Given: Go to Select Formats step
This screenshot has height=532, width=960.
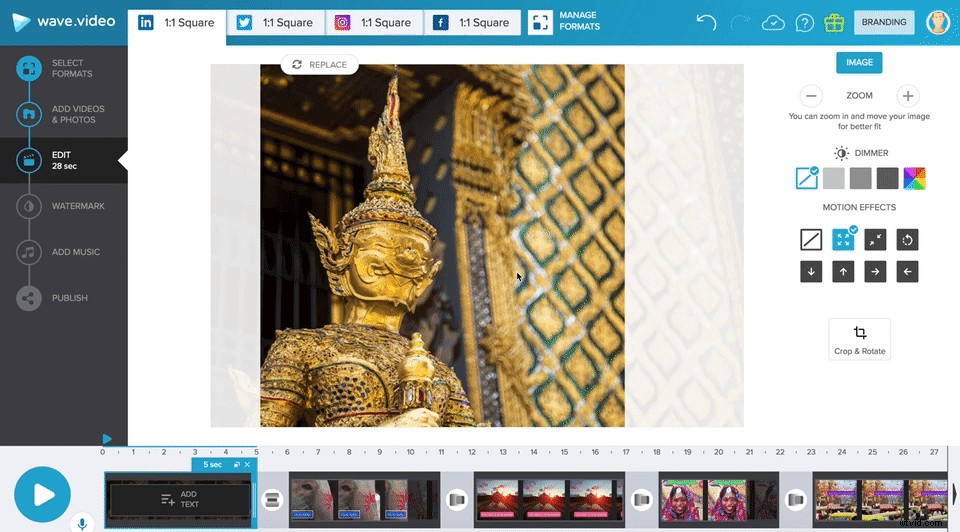Looking at the screenshot, I should pos(64,68).
